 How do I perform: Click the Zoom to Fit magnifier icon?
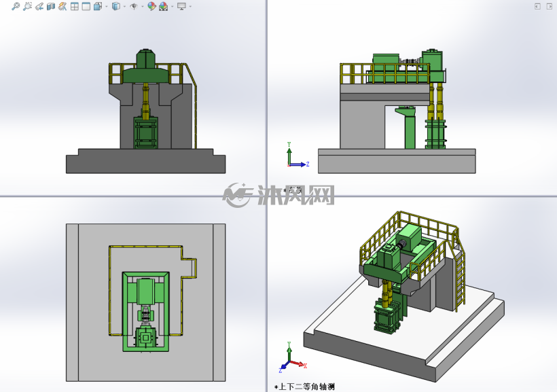[x=16, y=6]
